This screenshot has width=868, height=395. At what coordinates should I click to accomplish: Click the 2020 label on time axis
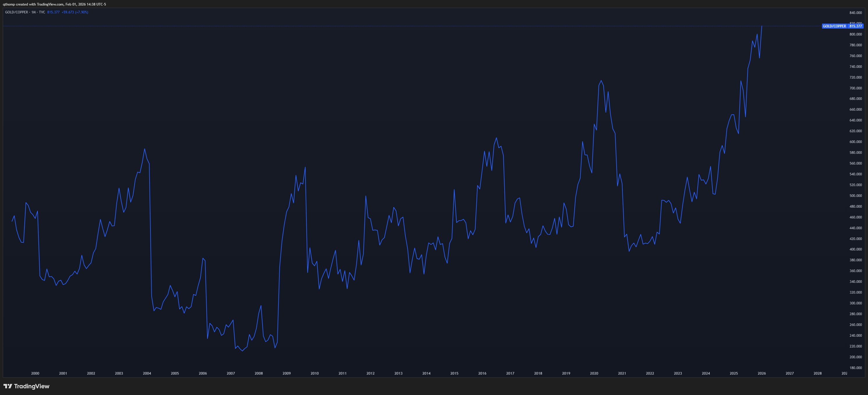click(594, 373)
